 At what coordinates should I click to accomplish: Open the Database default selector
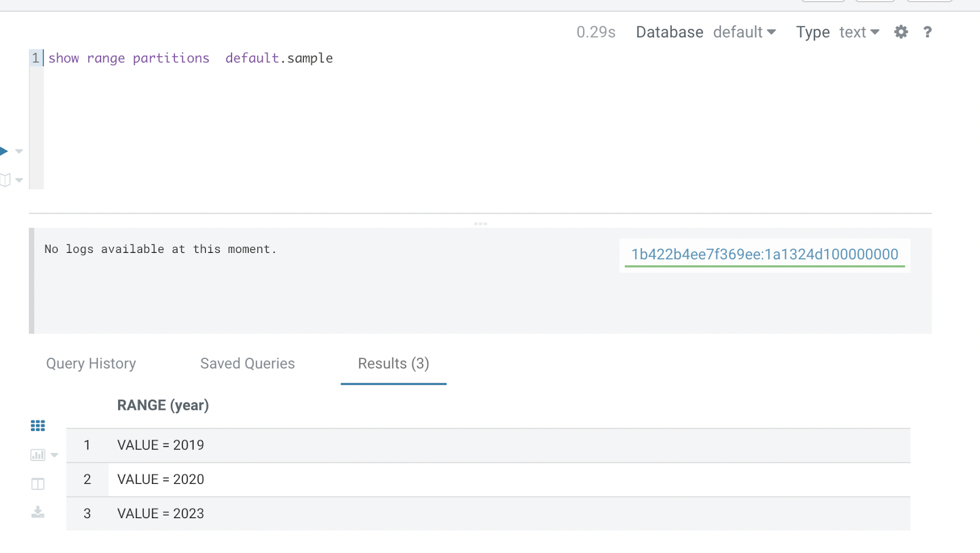(x=744, y=32)
